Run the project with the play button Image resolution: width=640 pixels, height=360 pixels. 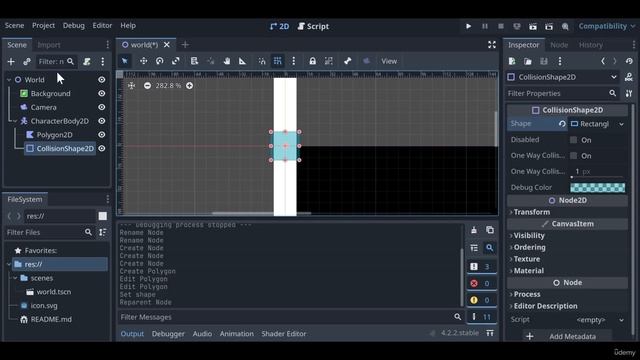click(469, 26)
